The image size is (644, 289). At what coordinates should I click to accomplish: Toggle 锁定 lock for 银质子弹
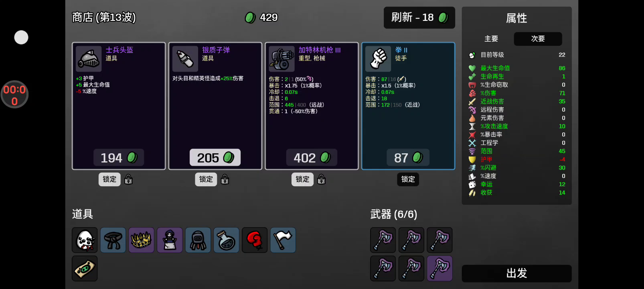coord(206,179)
